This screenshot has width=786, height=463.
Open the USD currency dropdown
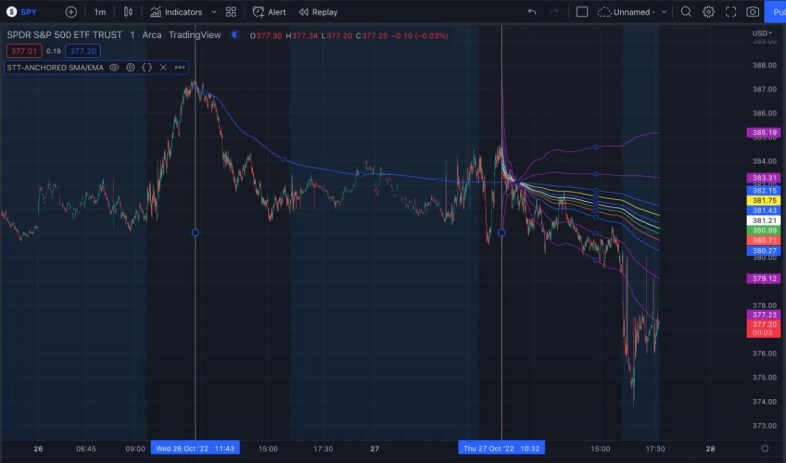[x=762, y=34]
